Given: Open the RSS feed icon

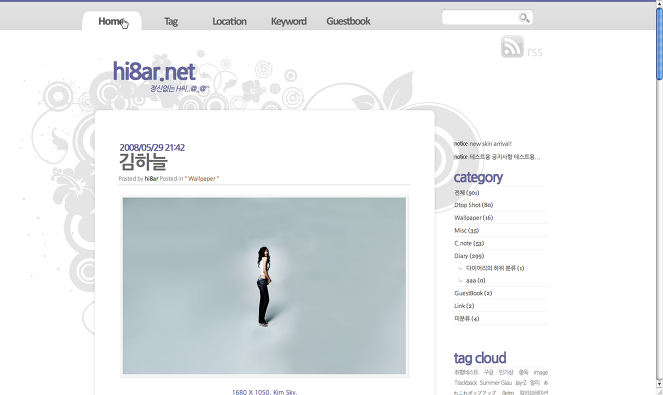Looking at the screenshot, I should click(512, 47).
